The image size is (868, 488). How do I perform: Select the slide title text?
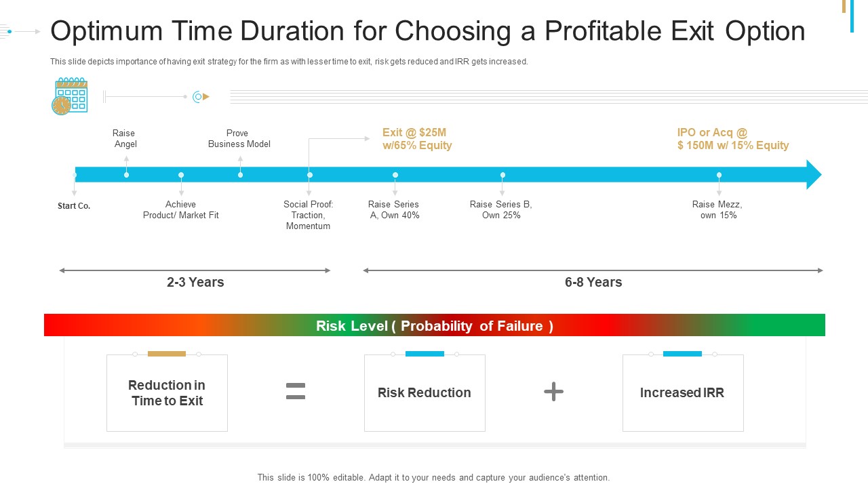point(428,31)
